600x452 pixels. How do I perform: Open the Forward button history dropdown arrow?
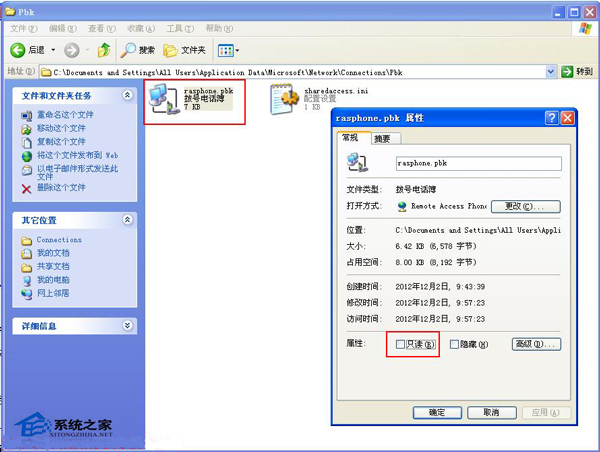(87, 50)
